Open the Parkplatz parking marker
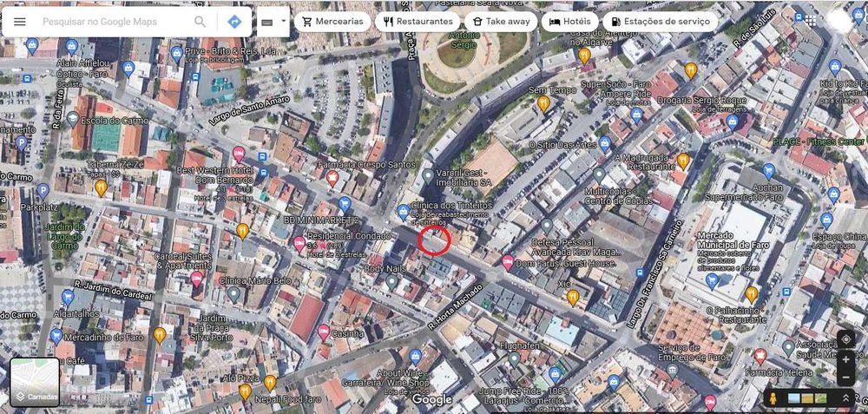This screenshot has height=414, width=868. [x=43, y=192]
